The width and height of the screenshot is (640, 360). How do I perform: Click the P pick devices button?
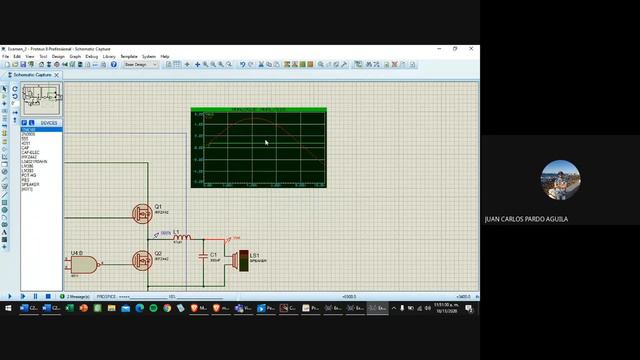click(x=24, y=123)
